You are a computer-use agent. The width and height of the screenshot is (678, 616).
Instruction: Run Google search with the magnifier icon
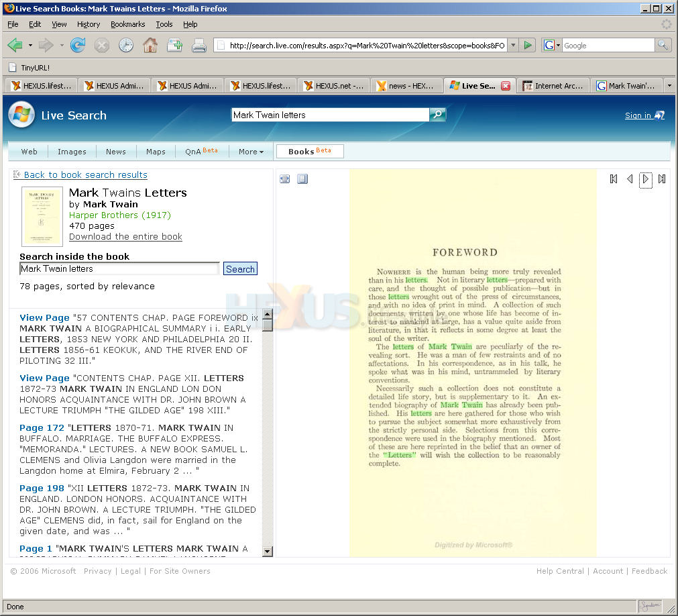pos(663,45)
